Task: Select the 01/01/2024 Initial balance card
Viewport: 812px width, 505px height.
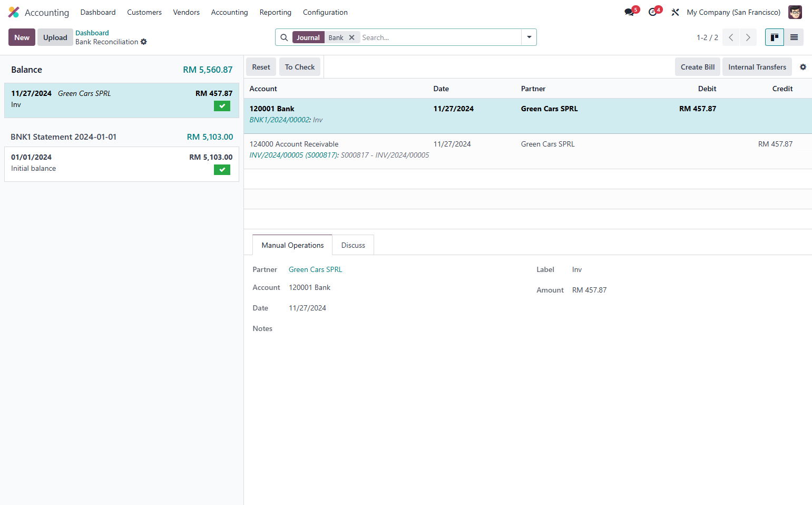Action: pyautogui.click(x=122, y=164)
